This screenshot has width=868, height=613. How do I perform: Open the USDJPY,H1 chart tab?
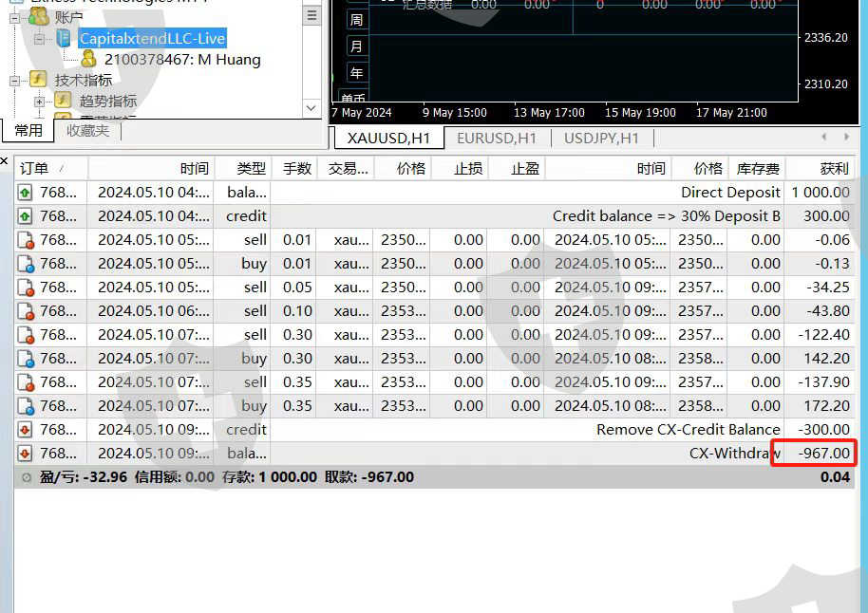pos(601,139)
